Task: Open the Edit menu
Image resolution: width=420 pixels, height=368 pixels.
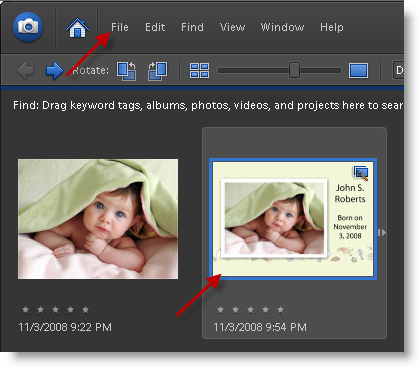Action: point(155,27)
